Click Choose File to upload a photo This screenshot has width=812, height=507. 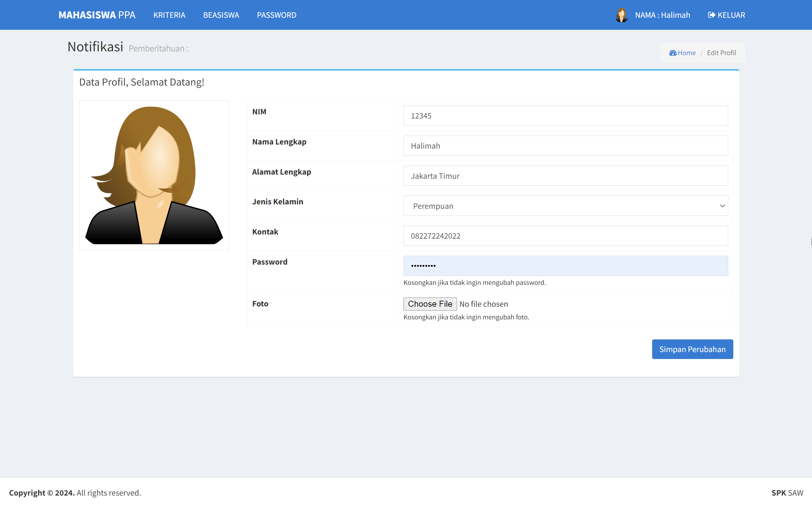pyautogui.click(x=430, y=304)
